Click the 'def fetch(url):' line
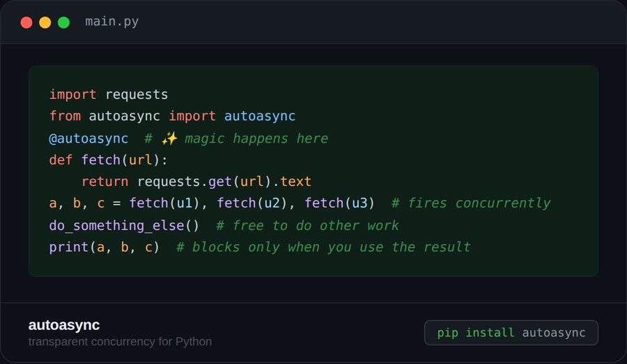The image size is (627, 364). pos(109,160)
